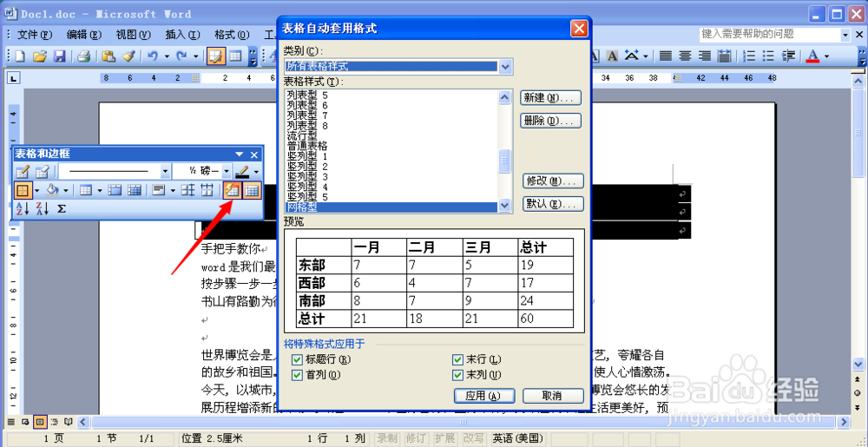Image resolution: width=868 pixels, height=447 pixels.
Task: Sort descending with the Z-A icon
Action: (x=42, y=208)
